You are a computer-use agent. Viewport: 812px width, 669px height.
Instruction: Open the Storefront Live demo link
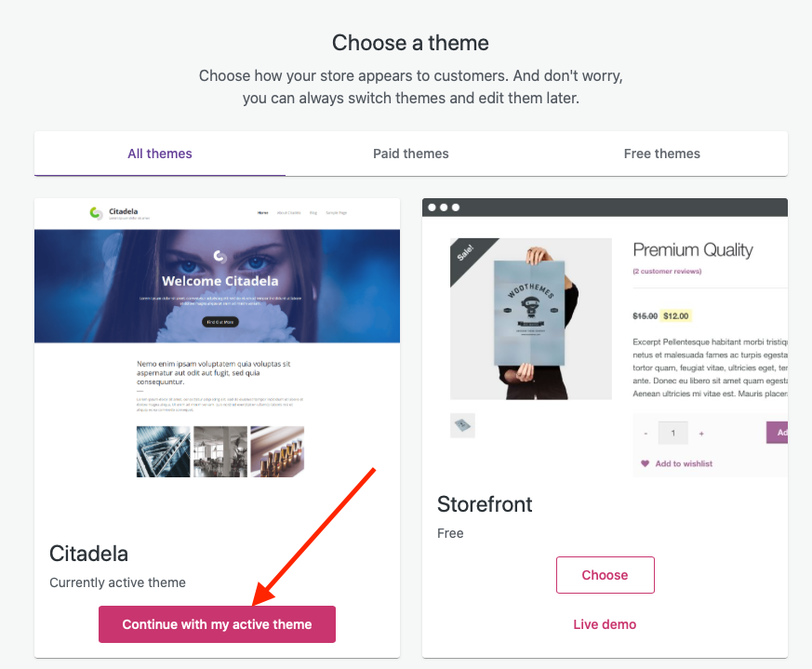click(x=605, y=624)
